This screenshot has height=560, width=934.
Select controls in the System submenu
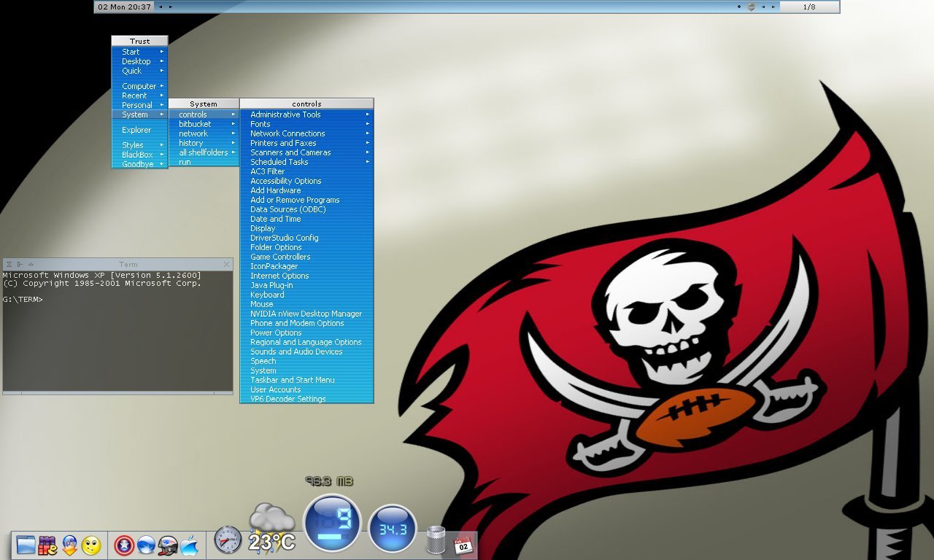[204, 114]
